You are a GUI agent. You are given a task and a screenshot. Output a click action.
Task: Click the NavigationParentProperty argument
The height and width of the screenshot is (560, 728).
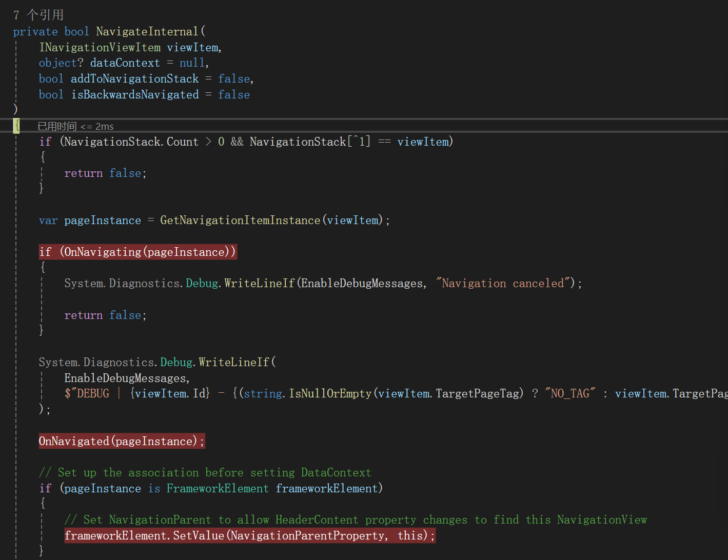click(308, 536)
